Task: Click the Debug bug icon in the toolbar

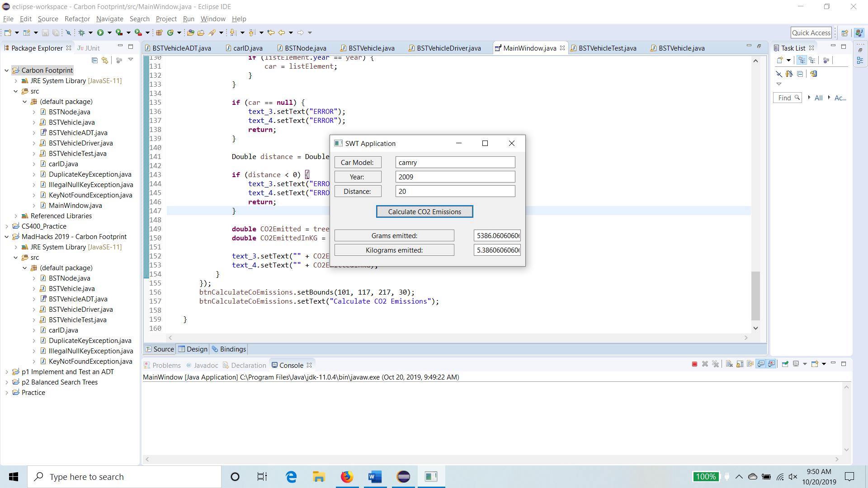Action: pos(82,33)
